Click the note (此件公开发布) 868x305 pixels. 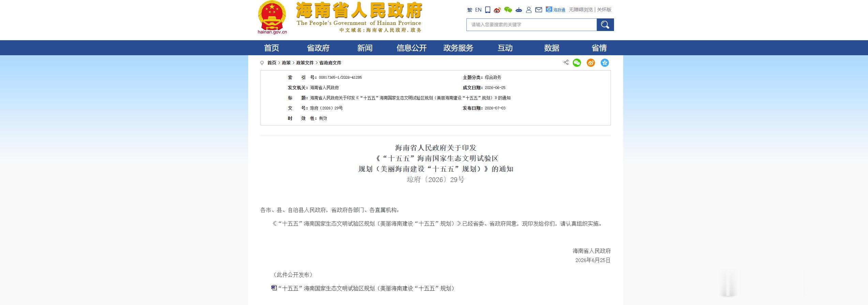pyautogui.click(x=293, y=275)
